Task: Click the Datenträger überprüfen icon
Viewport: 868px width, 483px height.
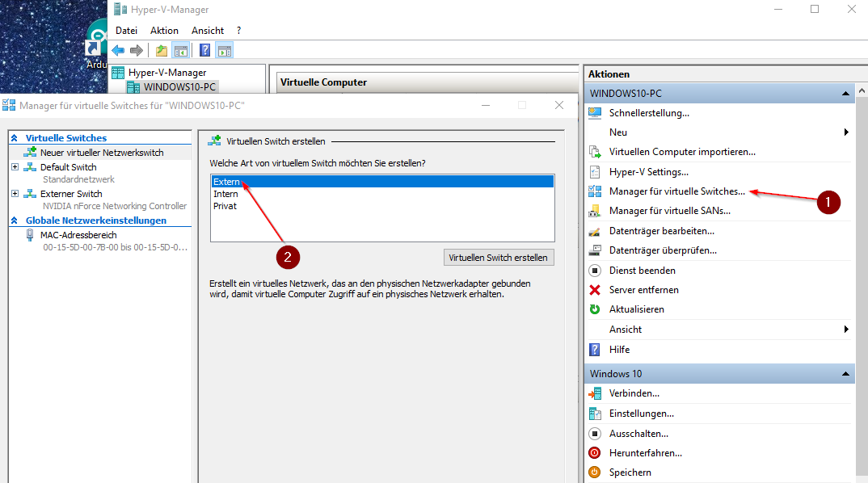Action: pos(595,250)
